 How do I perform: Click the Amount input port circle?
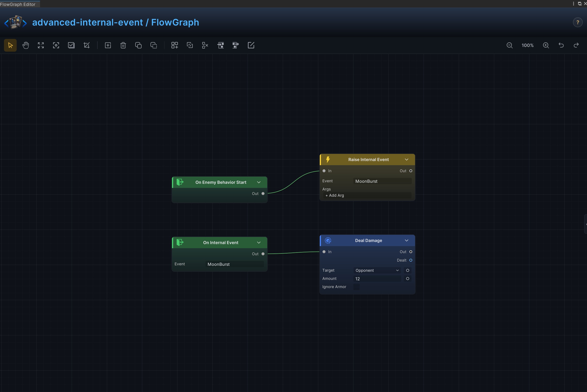click(408, 278)
